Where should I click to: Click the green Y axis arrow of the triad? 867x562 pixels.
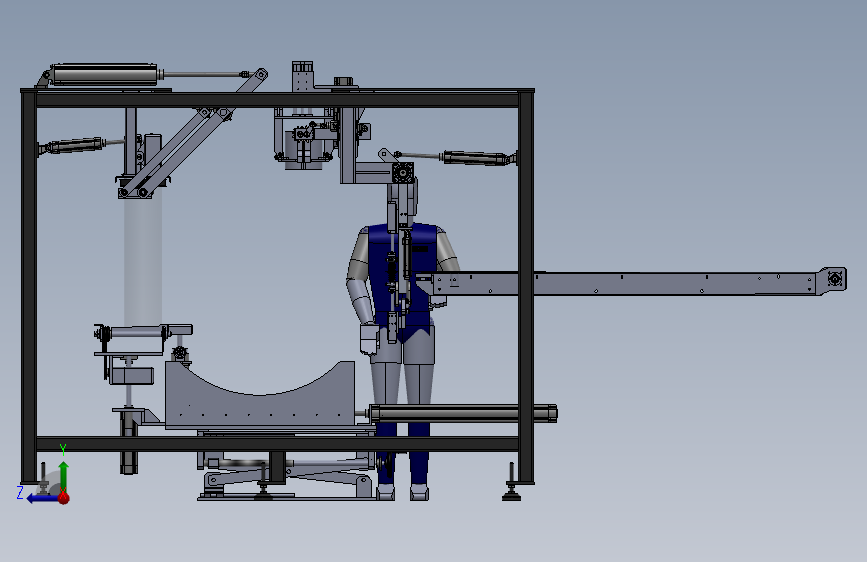coord(64,475)
